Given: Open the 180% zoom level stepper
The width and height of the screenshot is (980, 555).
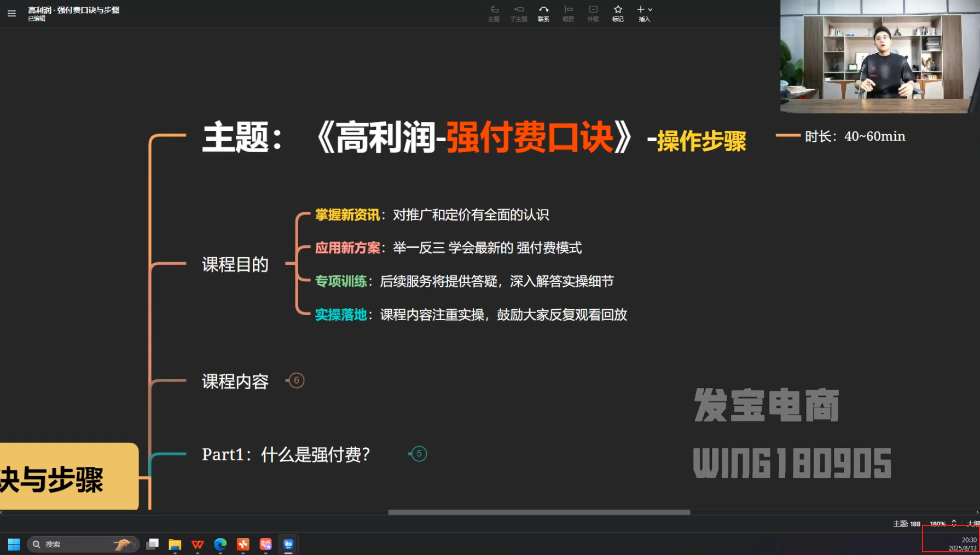Looking at the screenshot, I should pyautogui.click(x=954, y=523).
